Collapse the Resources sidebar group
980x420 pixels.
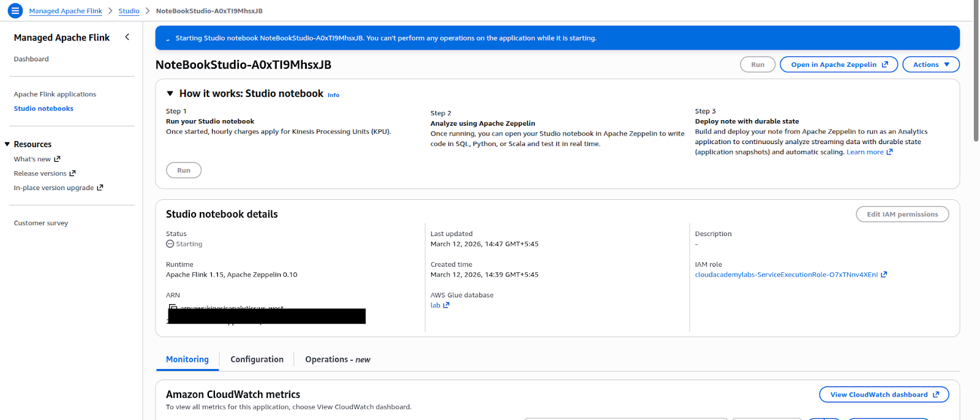tap(7, 145)
